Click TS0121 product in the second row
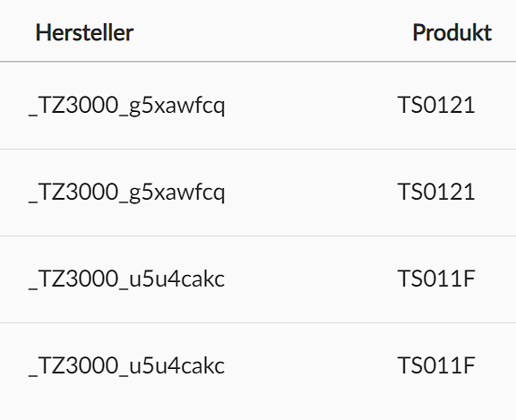This screenshot has width=516, height=420. 436,192
